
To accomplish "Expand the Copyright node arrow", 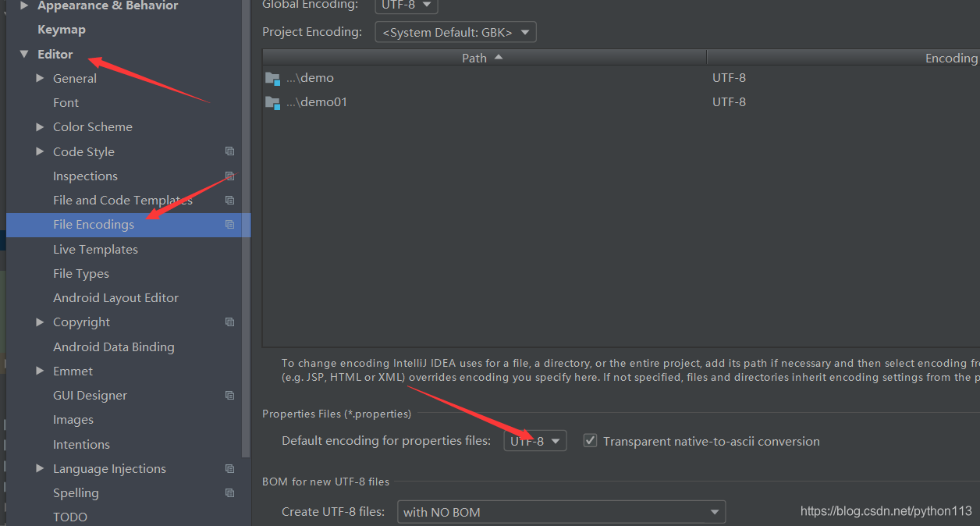I will (x=40, y=322).
